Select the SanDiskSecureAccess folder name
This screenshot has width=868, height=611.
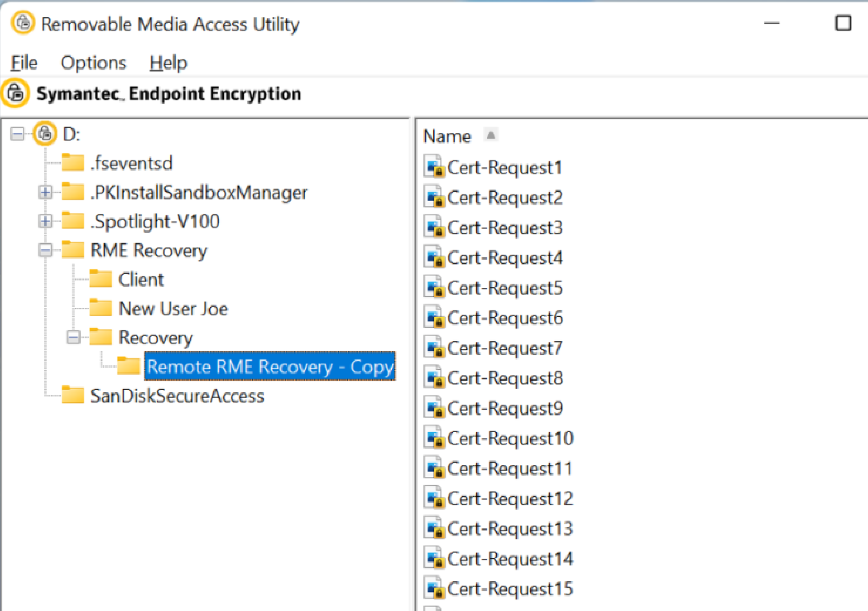[x=177, y=395]
